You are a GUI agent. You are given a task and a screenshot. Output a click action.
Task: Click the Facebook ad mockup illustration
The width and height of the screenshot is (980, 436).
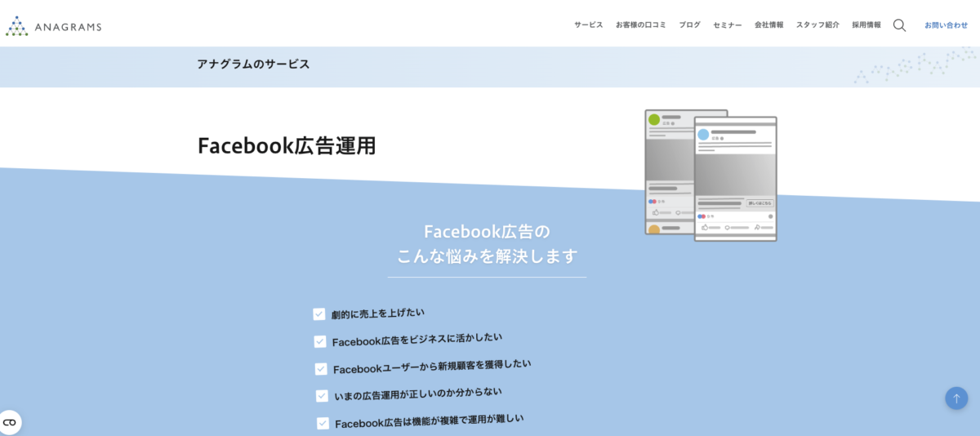click(710, 176)
